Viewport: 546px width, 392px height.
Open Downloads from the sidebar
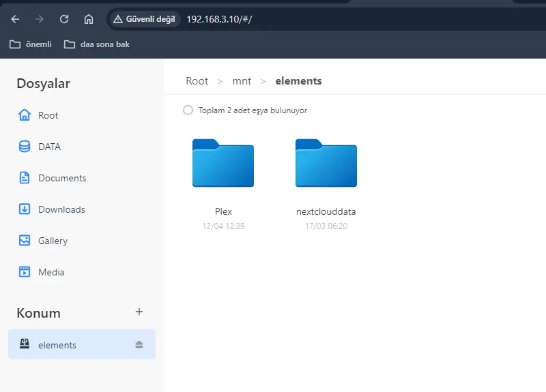[61, 209]
